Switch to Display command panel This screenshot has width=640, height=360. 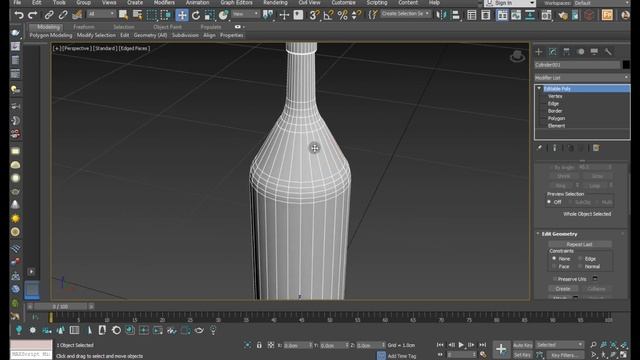pyautogui.click(x=594, y=52)
